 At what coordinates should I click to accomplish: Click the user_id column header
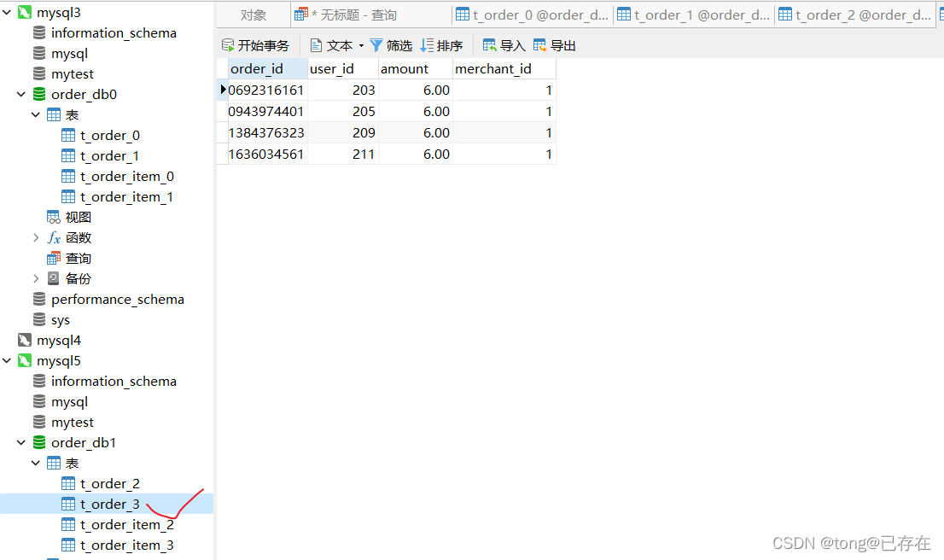point(342,68)
